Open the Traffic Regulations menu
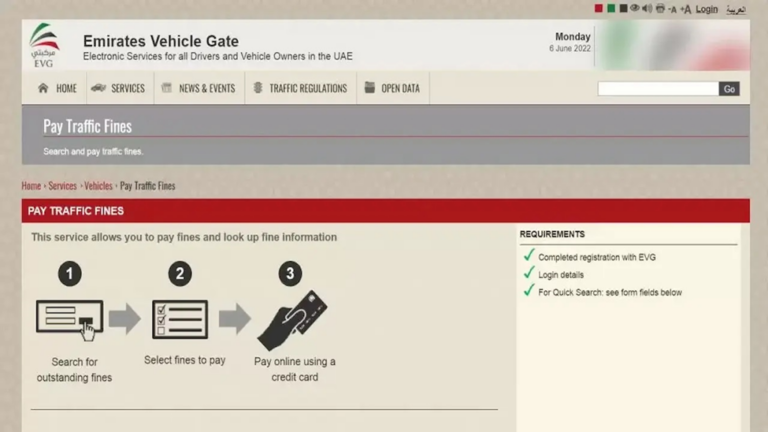Screen dimensions: 768x432 300,88
